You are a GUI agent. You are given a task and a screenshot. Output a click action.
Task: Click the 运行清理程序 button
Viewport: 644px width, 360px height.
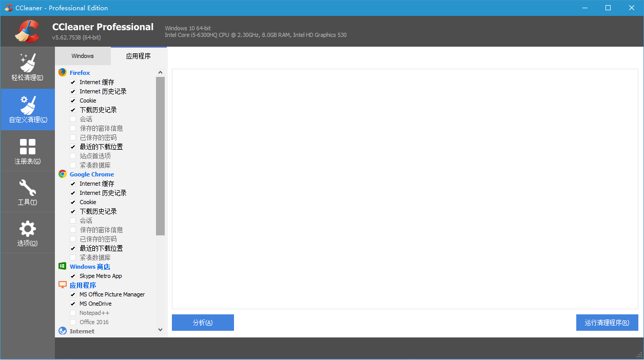(607, 323)
